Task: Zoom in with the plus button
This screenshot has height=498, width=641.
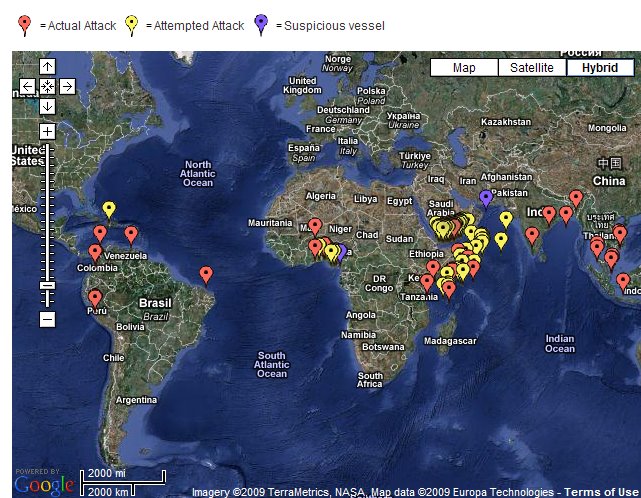Action: pos(47,131)
